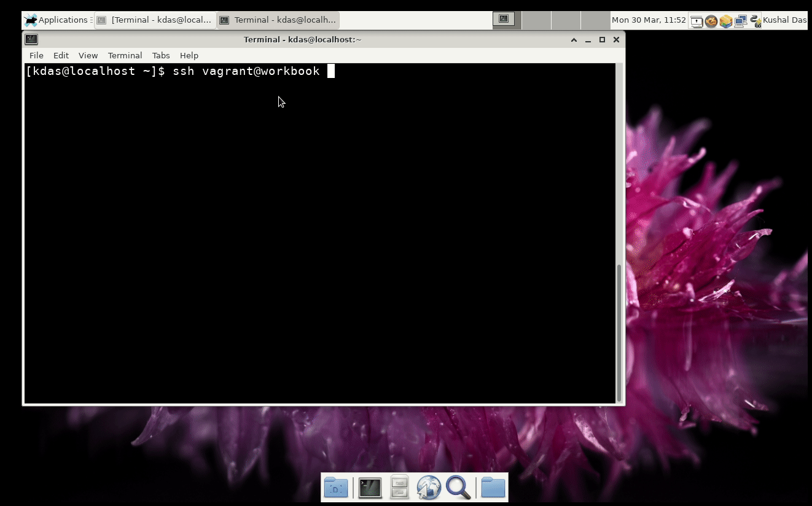Screen dimensions: 812x506
Task: Open the network monitors tray icon
Action: [x=741, y=21]
